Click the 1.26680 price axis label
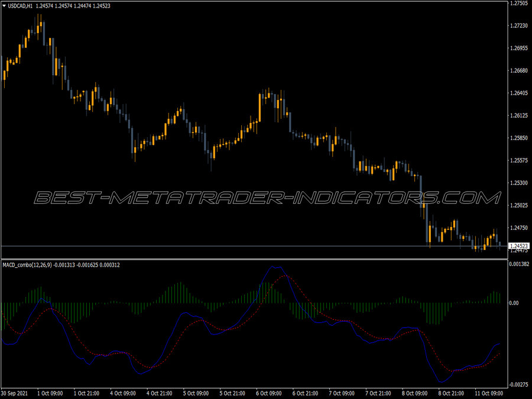This screenshot has height=399, width=532. tap(519, 70)
